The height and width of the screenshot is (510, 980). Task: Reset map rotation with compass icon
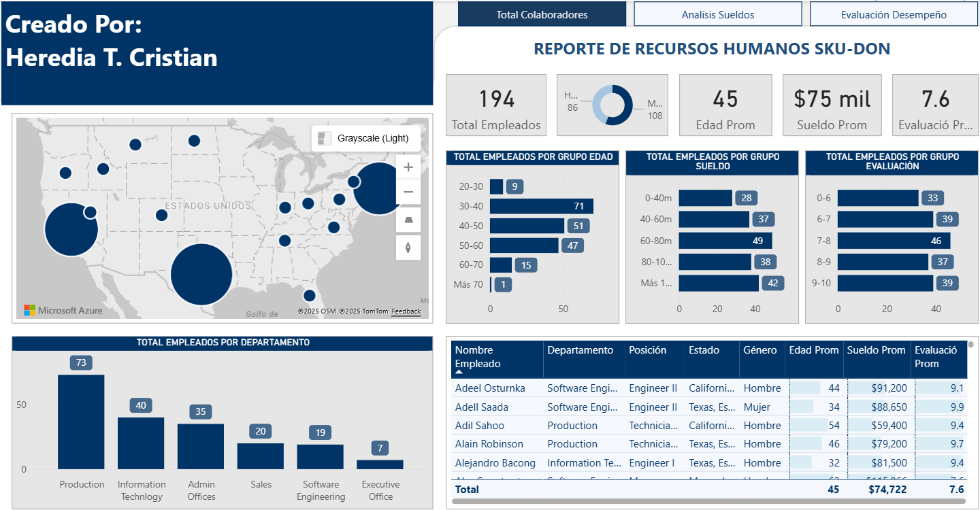click(408, 248)
